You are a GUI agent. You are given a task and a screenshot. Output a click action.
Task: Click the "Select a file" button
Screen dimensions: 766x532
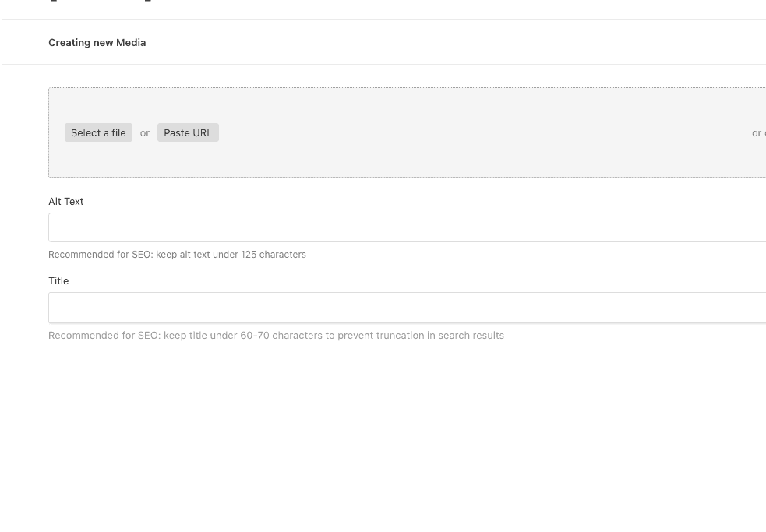pos(98,133)
